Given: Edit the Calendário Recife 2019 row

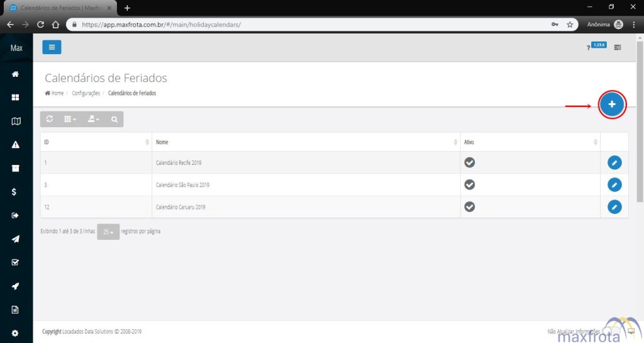Looking at the screenshot, I should [x=614, y=162].
